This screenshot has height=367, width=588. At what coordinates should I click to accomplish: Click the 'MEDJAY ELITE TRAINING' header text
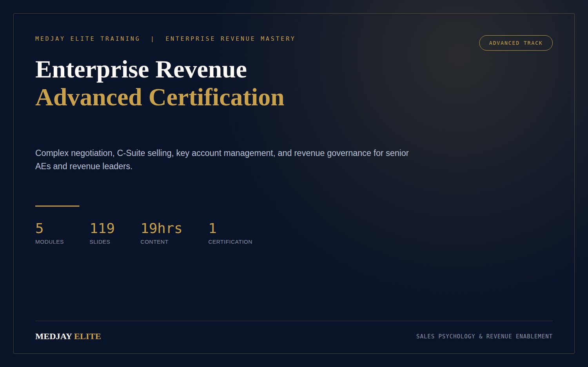pos(87,39)
